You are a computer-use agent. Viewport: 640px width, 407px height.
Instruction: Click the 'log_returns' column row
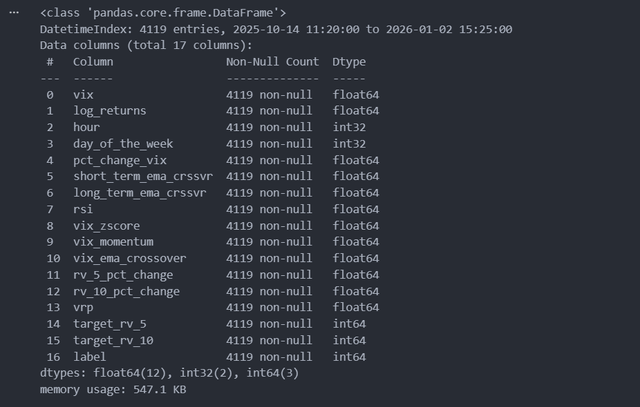pyautogui.click(x=109, y=111)
